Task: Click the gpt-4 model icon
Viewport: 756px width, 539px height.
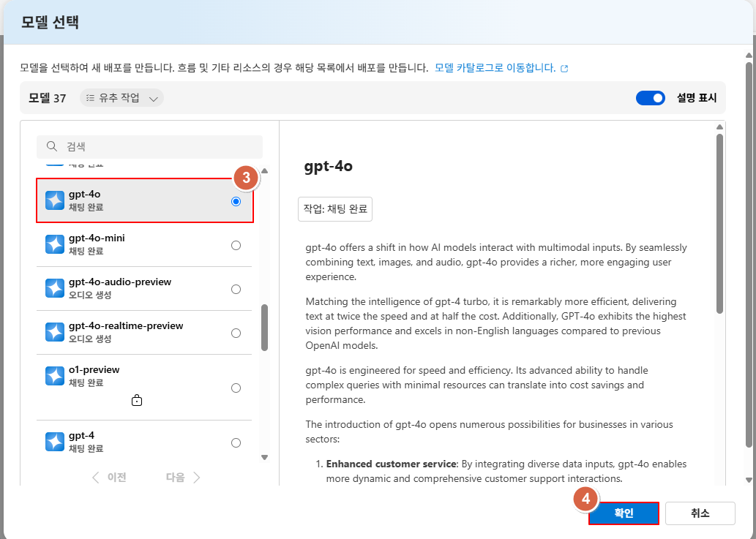Action: tap(54, 442)
